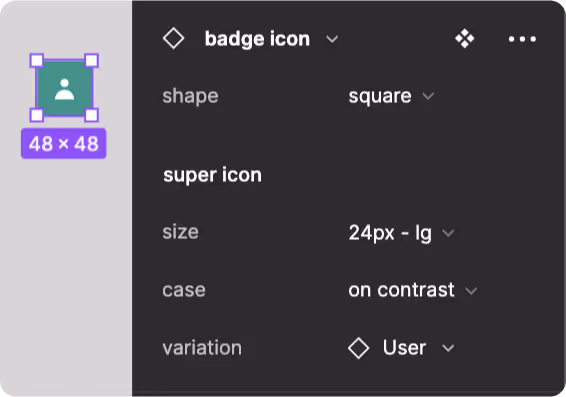Expand the badge icon component name chevron
The height and width of the screenshot is (397, 566).
[x=332, y=39]
